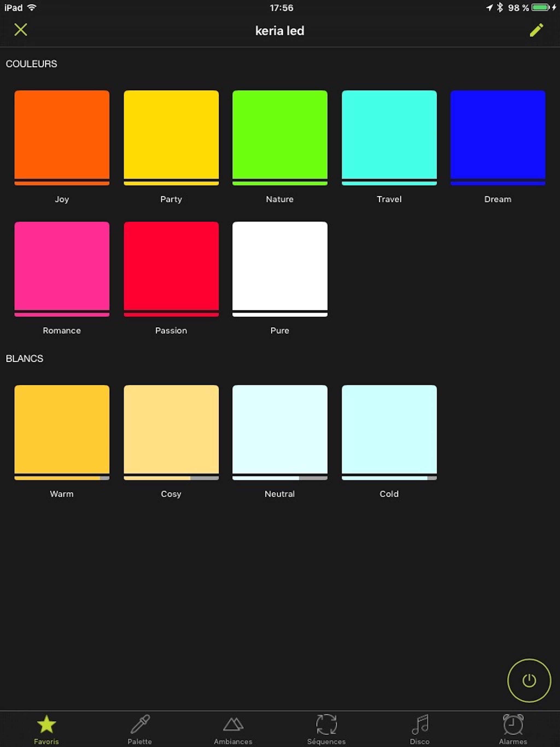
Task: Click the "BLANCS" section heading
Action: click(25, 359)
